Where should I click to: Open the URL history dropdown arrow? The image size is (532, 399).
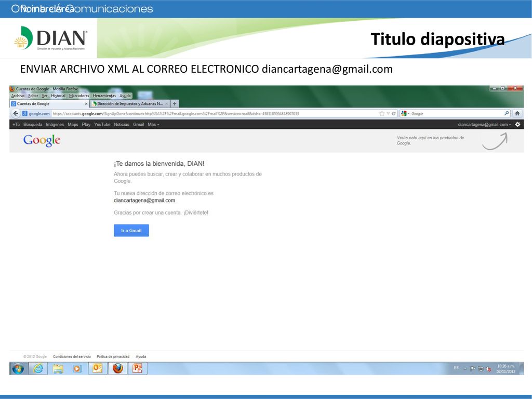tap(388, 114)
